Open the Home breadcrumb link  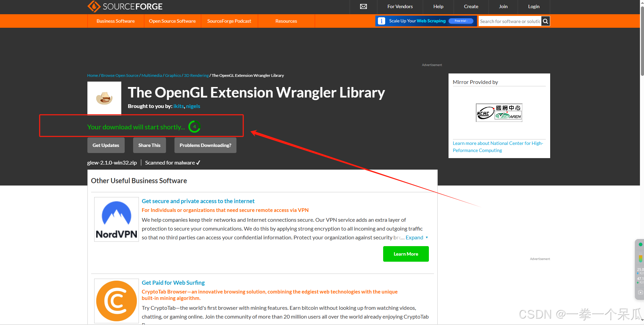click(x=92, y=75)
